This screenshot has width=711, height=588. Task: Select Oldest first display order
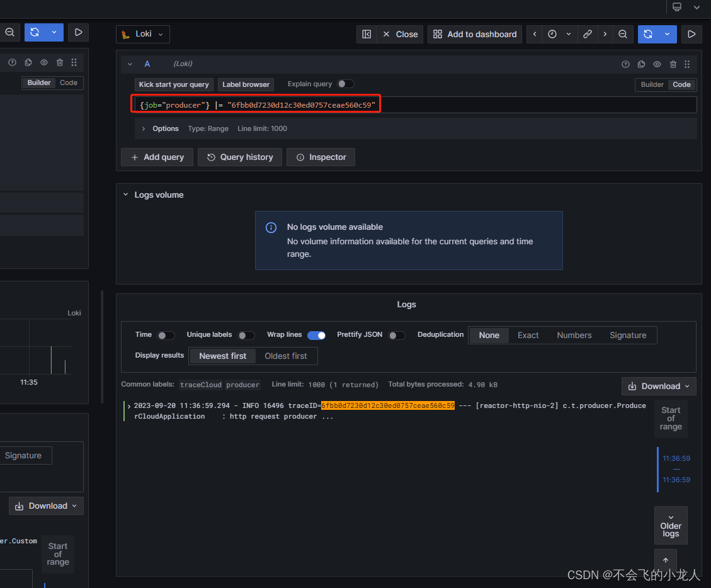coord(286,356)
